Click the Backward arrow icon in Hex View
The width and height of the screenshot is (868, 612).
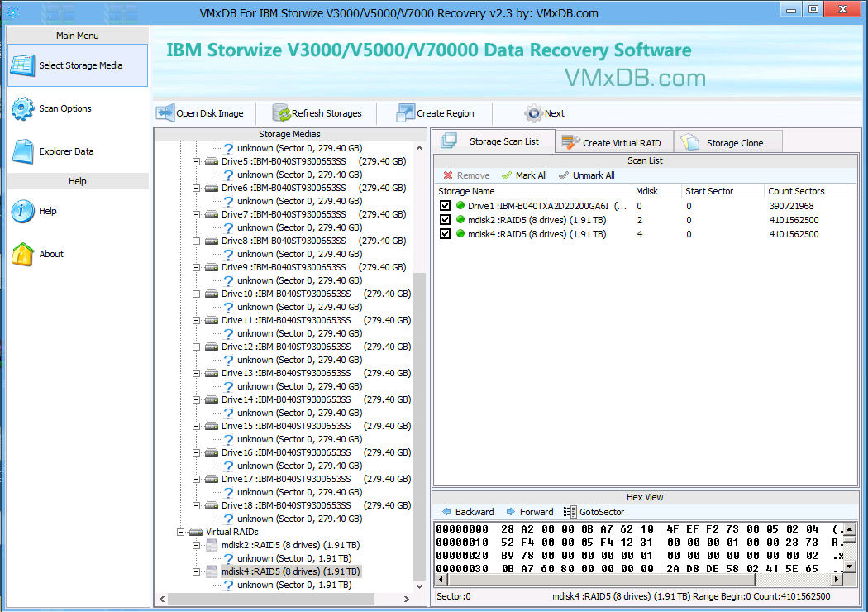(446, 512)
